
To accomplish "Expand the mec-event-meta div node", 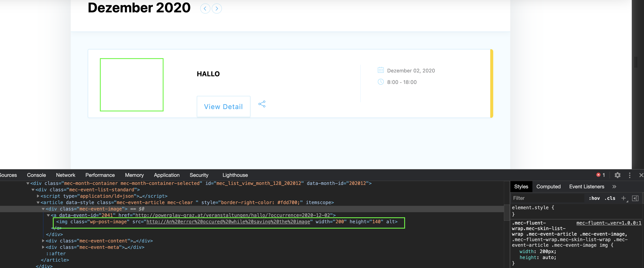I will click(x=43, y=247).
